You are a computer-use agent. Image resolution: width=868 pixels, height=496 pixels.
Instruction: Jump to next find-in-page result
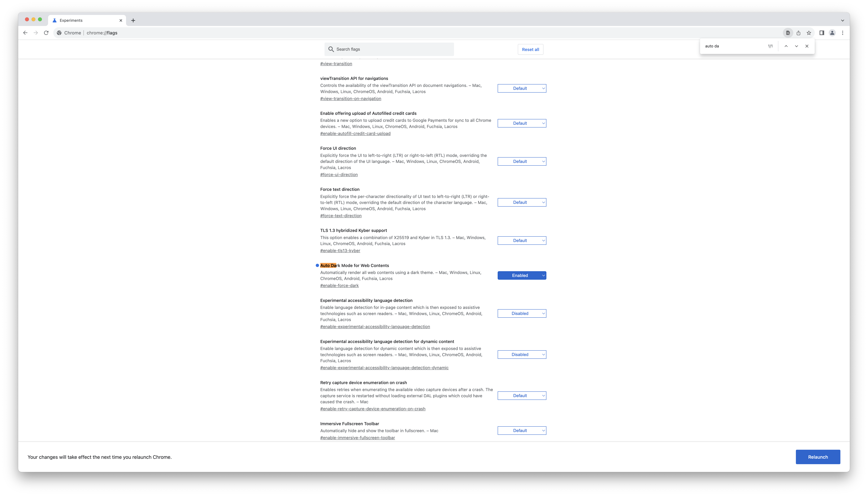(797, 46)
